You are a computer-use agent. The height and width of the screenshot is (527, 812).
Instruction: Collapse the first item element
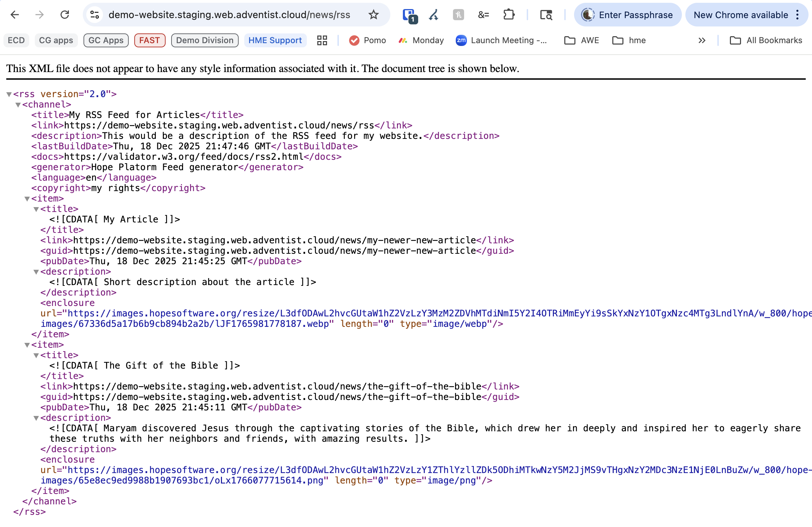coord(27,199)
